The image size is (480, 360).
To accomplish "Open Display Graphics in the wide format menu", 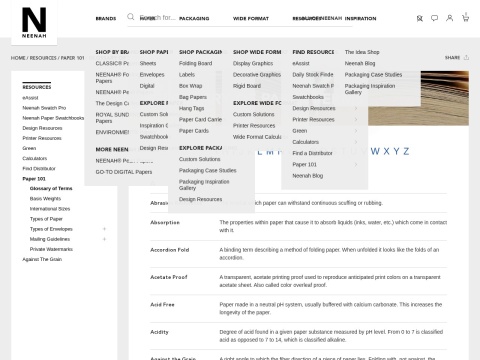I will point(253,63).
